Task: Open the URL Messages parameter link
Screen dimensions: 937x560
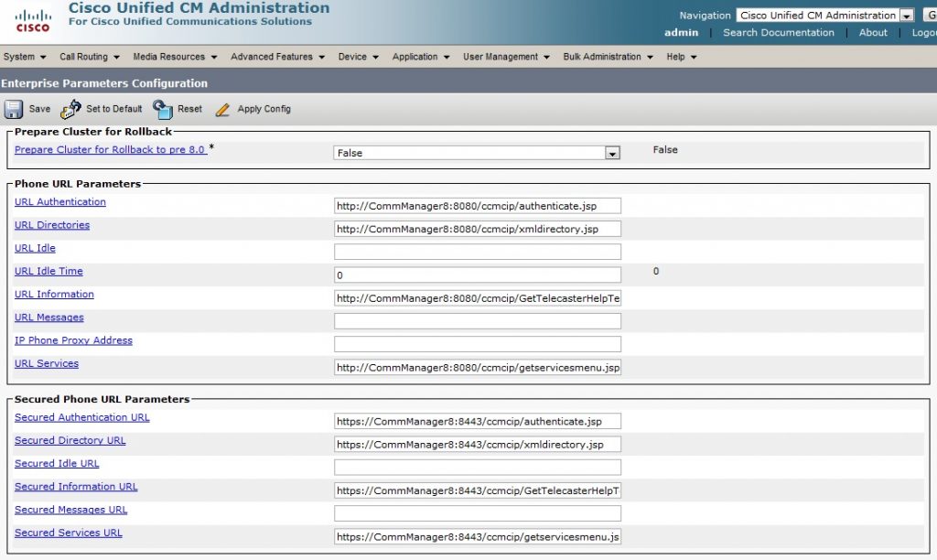Action: (49, 318)
